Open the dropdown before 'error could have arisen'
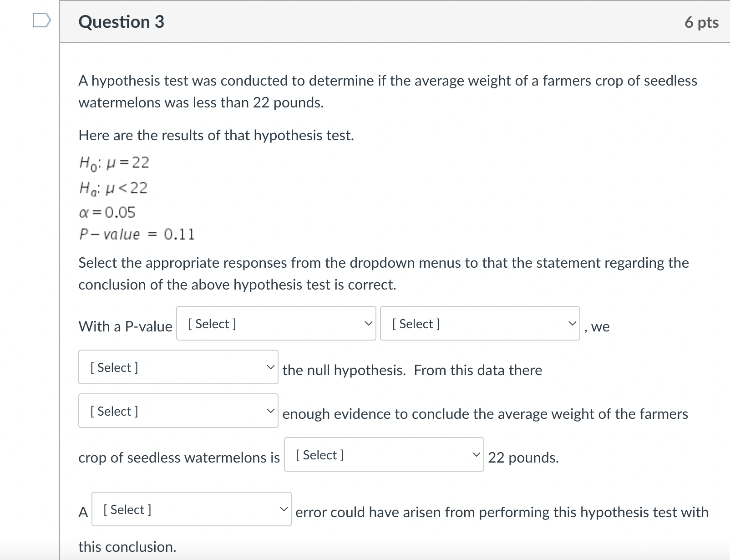Screen dimensions: 730x560 click(x=191, y=509)
